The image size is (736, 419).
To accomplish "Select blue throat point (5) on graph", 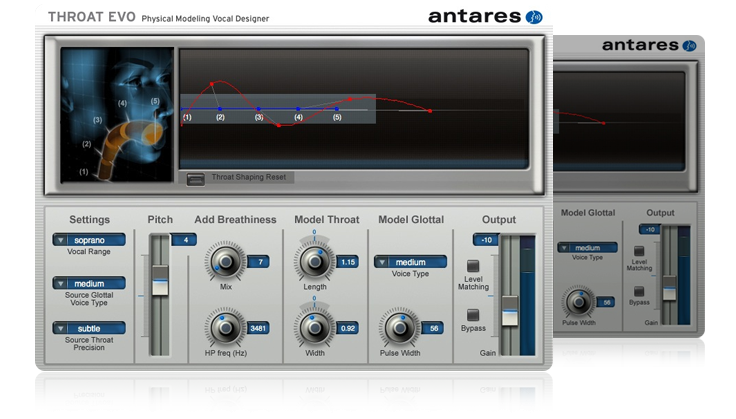I will click(337, 109).
